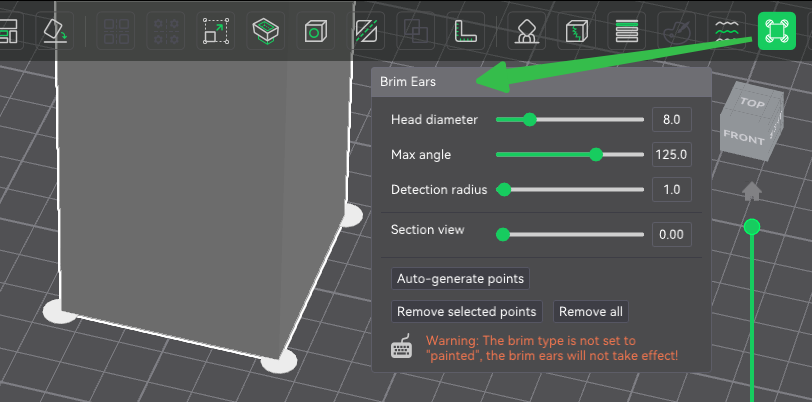Click the auto-orient icon in toolbar
Image resolution: width=812 pixels, height=402 pixels.
point(54,31)
